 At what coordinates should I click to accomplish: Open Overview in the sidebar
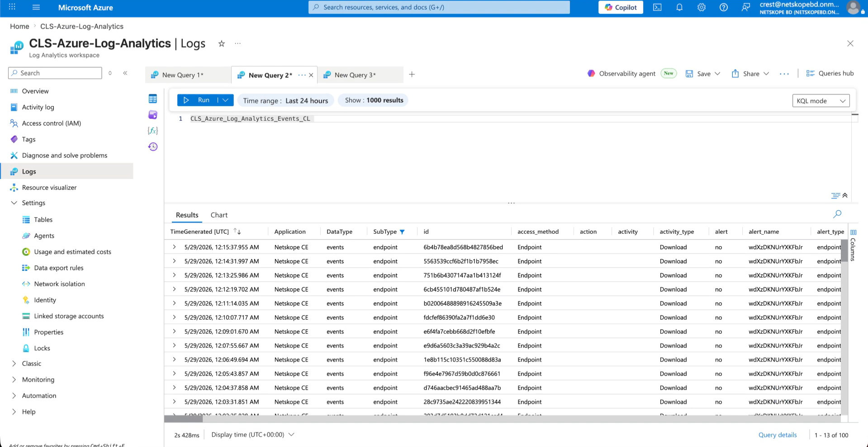(x=35, y=91)
